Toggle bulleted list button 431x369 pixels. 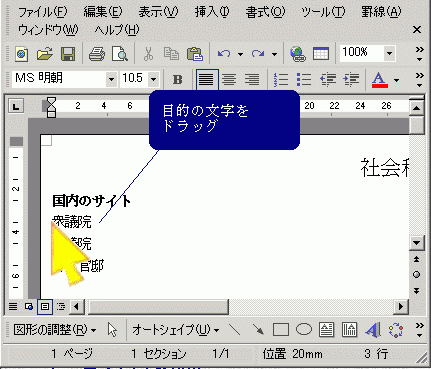[x=304, y=79]
